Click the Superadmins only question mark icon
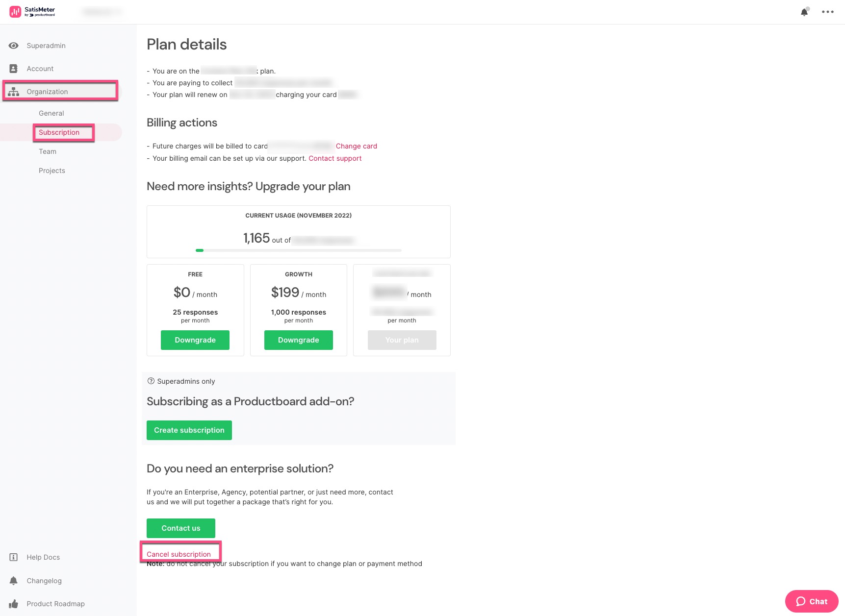This screenshot has width=845, height=616. pyautogui.click(x=151, y=381)
